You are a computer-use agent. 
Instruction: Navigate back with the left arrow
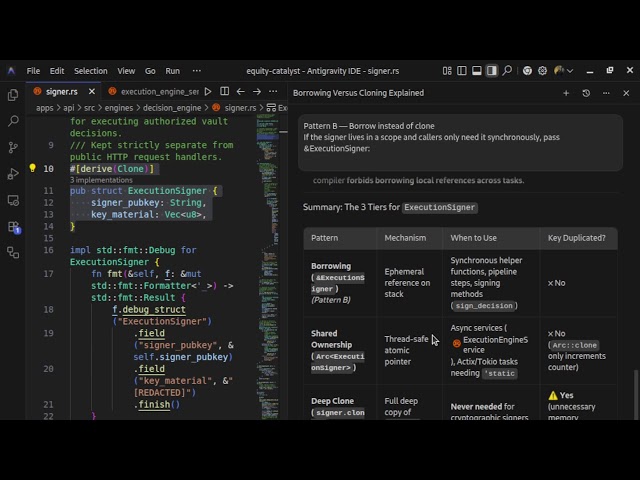tap(240, 91)
